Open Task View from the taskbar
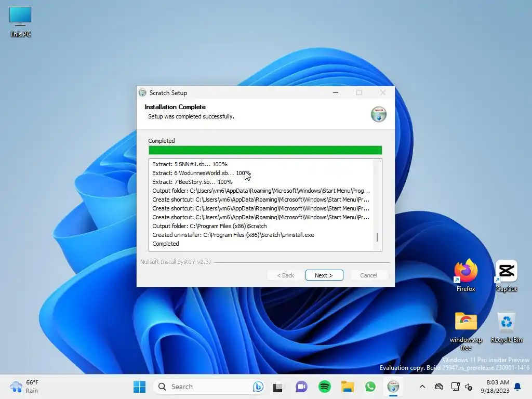This screenshot has width=532, height=399. (x=277, y=387)
